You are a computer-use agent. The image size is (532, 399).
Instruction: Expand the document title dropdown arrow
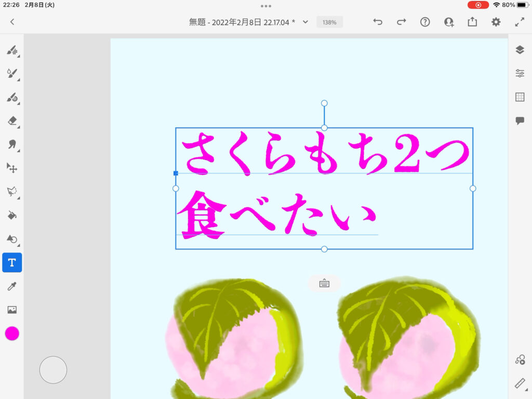point(305,22)
